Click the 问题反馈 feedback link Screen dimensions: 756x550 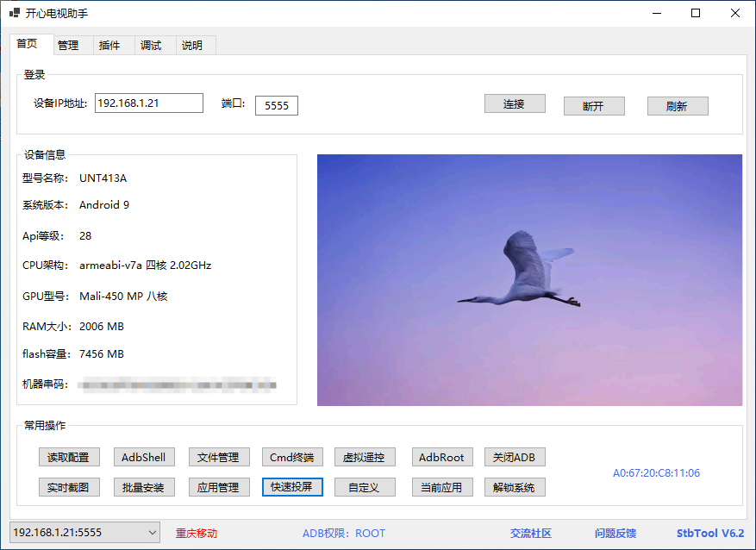(615, 534)
